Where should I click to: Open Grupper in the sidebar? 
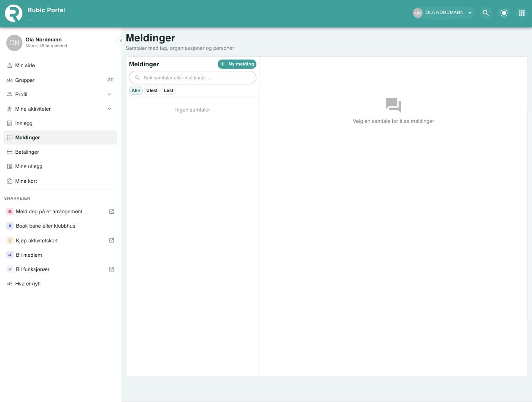point(60,80)
